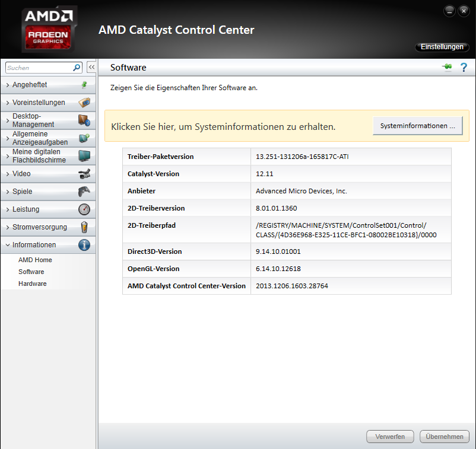476x449 pixels.
Task: Click the Voreinstellungen presets icon
Action: point(84,103)
